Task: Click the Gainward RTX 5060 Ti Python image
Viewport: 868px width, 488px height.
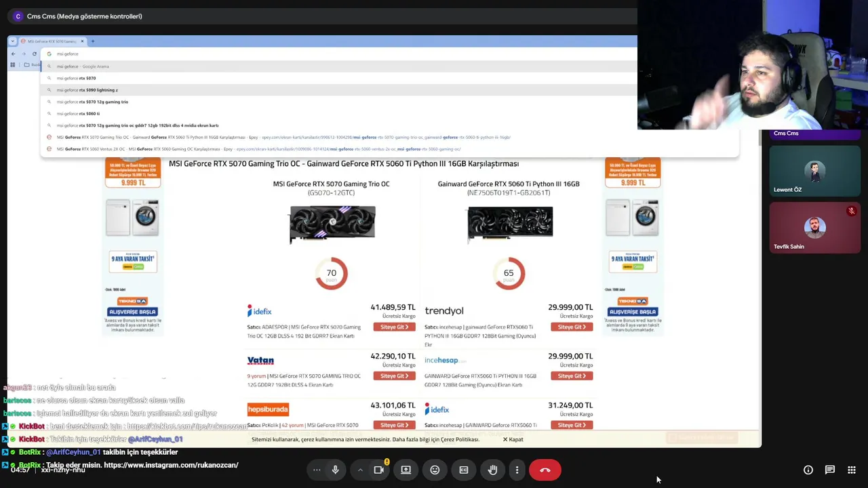Action: tap(510, 224)
